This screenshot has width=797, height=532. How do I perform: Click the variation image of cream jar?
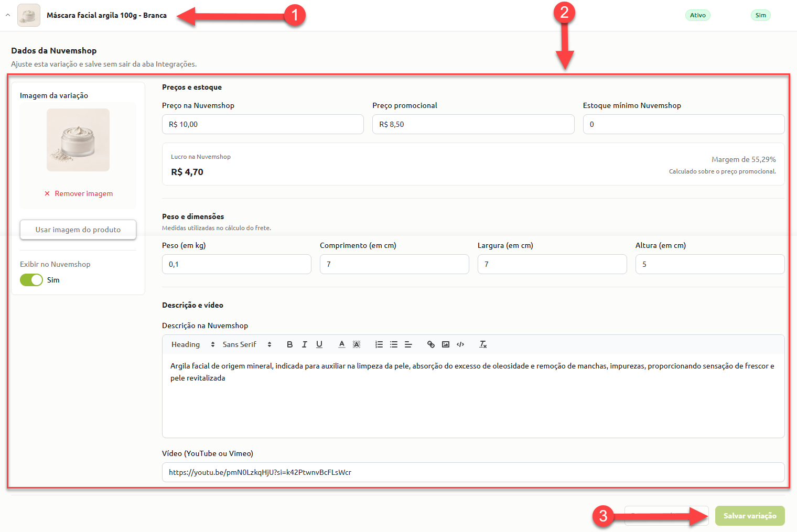[x=78, y=140]
